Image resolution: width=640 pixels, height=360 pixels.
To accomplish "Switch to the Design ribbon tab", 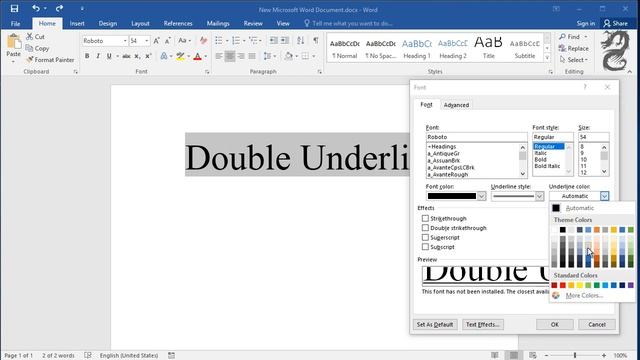I will click(x=108, y=23).
